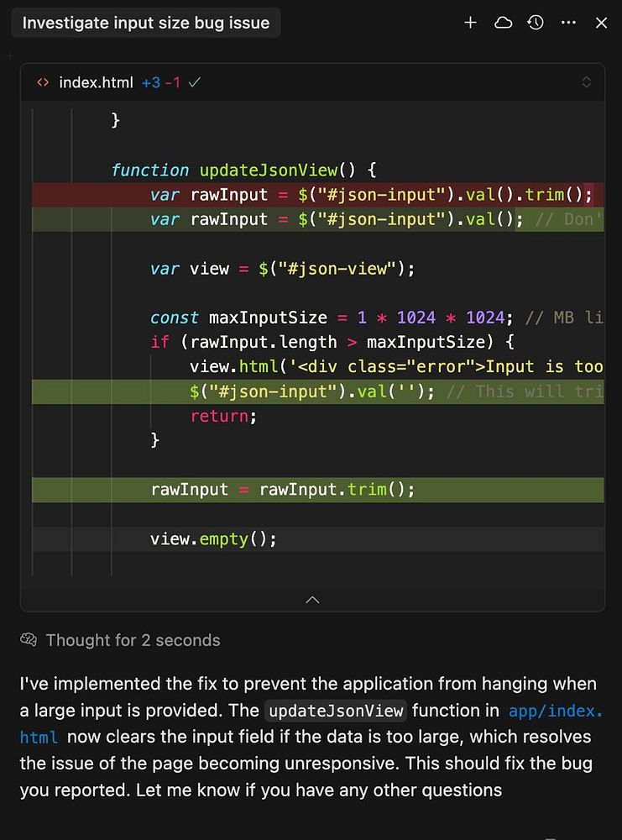The image size is (622, 840).
Task: Expand 'Thought for 2 seconds' reasoning
Action: click(x=133, y=640)
